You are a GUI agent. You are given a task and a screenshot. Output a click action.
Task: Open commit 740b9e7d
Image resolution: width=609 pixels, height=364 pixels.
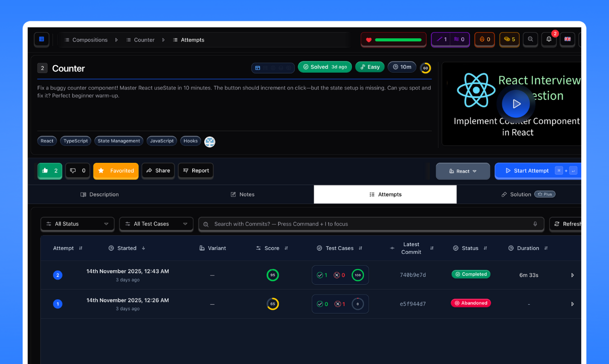pyautogui.click(x=413, y=275)
